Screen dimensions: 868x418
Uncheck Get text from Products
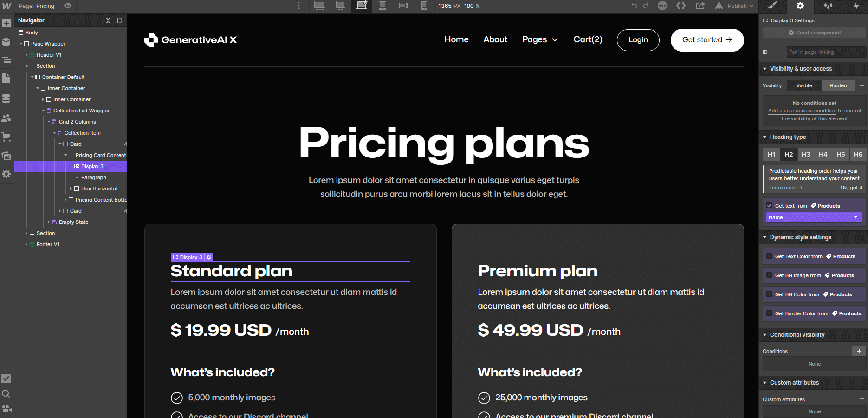[x=770, y=205]
